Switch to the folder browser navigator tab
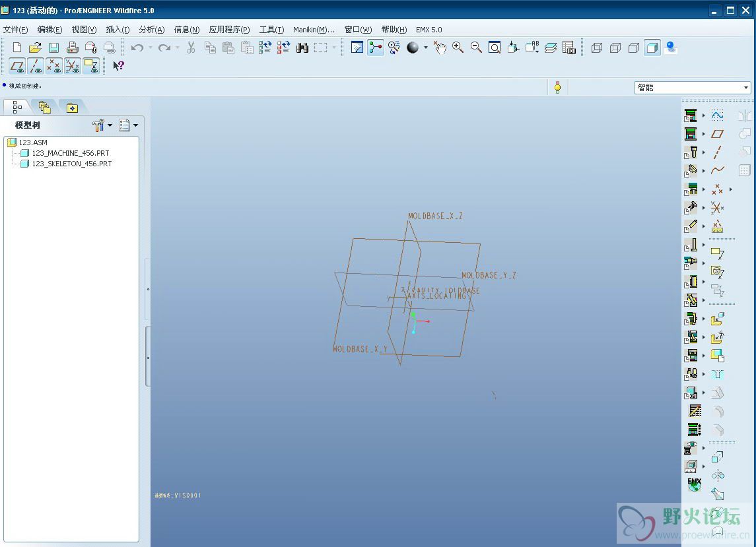 coord(45,107)
